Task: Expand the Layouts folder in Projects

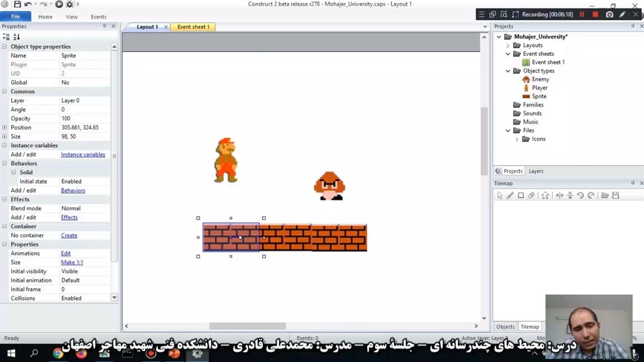Action: pos(508,45)
